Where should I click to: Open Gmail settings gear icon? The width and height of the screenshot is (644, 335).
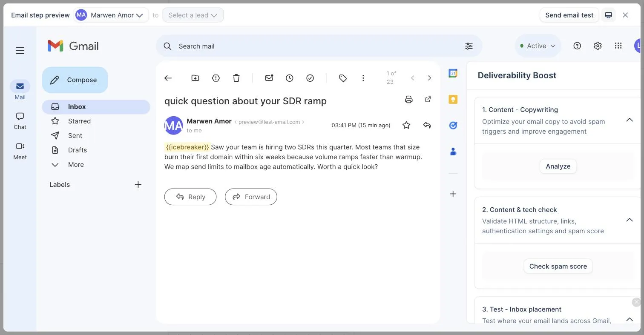[x=598, y=46]
